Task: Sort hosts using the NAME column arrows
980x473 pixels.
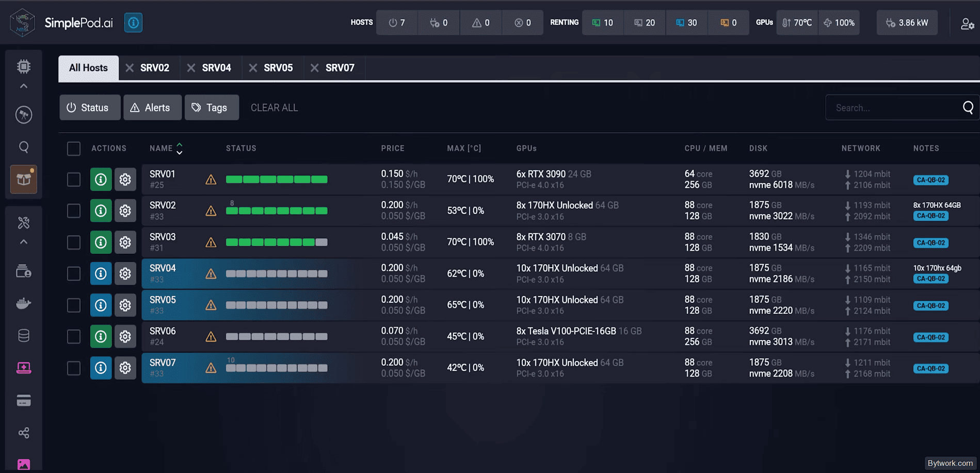Action: [180, 149]
